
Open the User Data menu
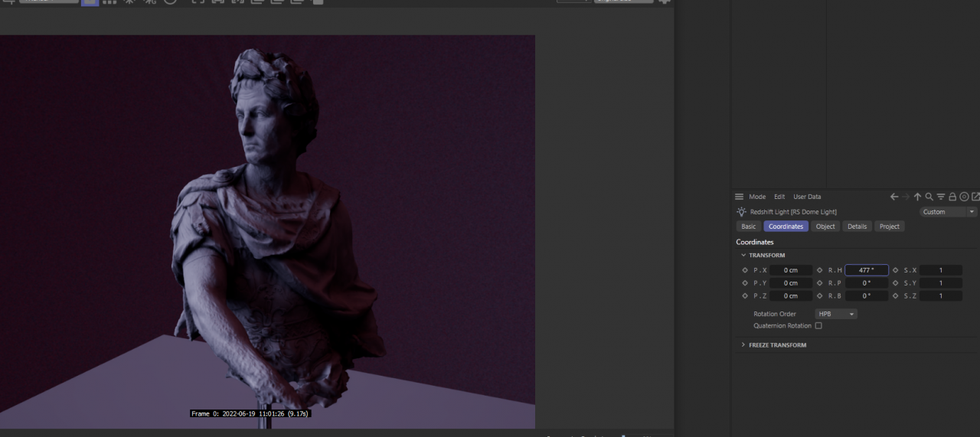pyautogui.click(x=807, y=197)
